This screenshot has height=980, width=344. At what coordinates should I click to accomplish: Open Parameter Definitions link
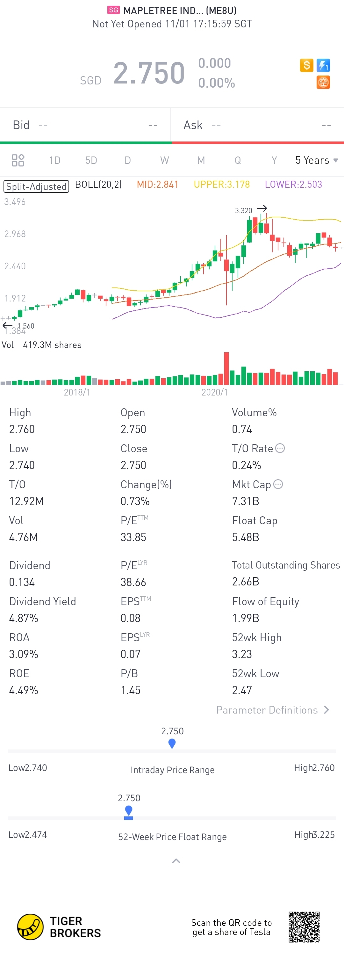(272, 710)
